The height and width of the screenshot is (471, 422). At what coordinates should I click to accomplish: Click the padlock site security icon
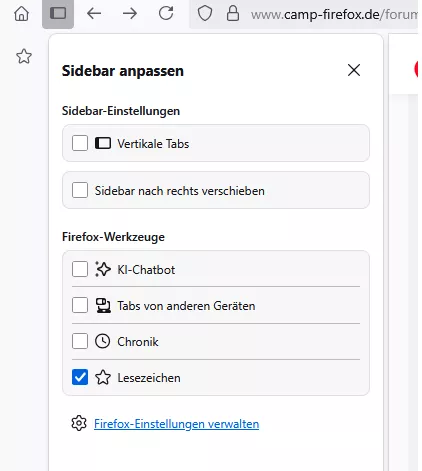tap(233, 14)
